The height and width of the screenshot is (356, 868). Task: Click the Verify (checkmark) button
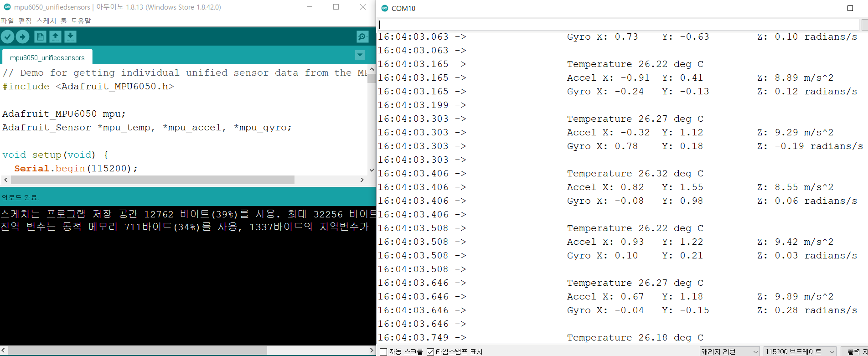click(x=8, y=36)
